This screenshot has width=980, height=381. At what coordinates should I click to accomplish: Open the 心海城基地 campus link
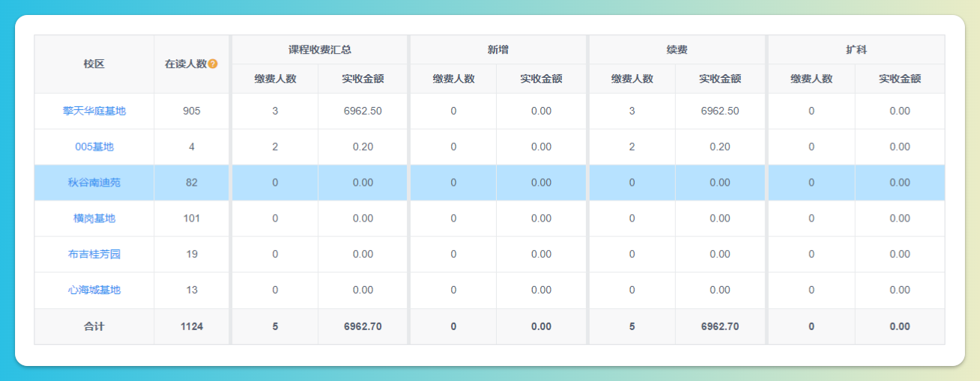click(x=94, y=290)
